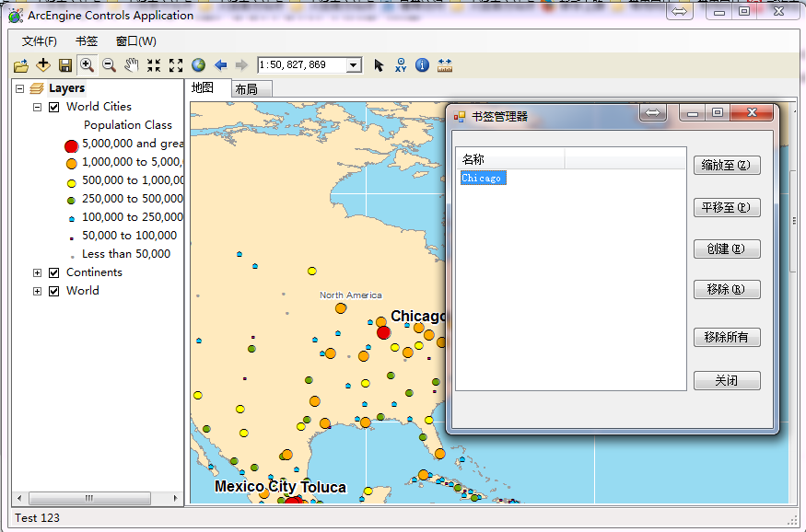This screenshot has width=806, height=532.
Task: Go back to previous extent arrow
Action: pos(220,65)
